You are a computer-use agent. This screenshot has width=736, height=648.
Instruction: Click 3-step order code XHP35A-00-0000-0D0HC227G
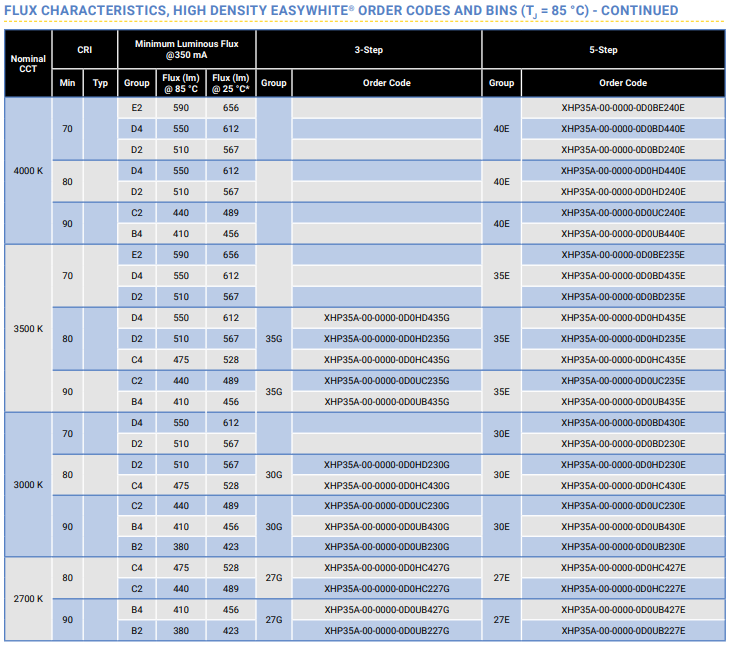coord(387,589)
